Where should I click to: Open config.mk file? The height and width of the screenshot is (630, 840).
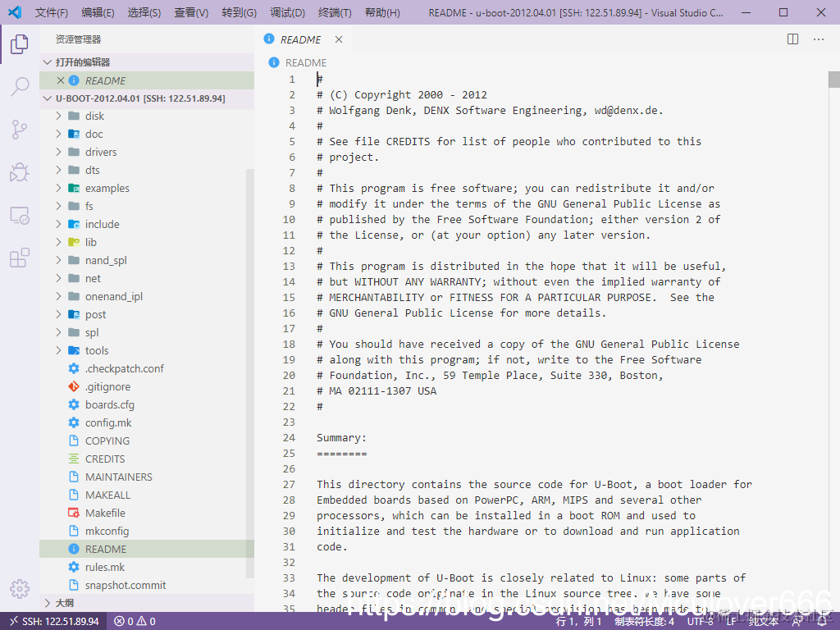108,423
